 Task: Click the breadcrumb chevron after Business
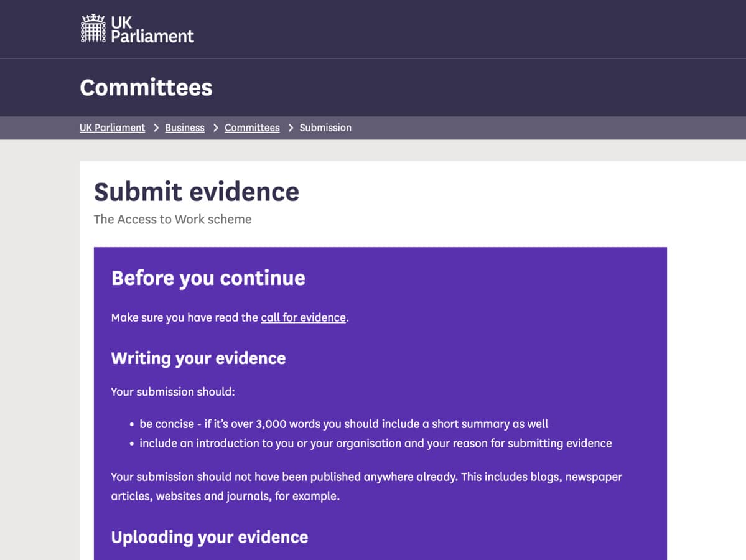tap(215, 128)
